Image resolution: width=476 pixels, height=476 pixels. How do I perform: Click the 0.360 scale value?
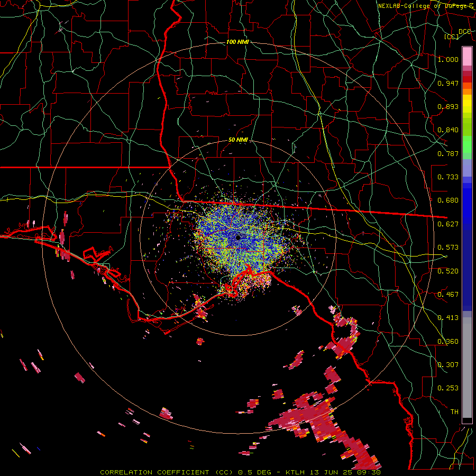coord(448,342)
